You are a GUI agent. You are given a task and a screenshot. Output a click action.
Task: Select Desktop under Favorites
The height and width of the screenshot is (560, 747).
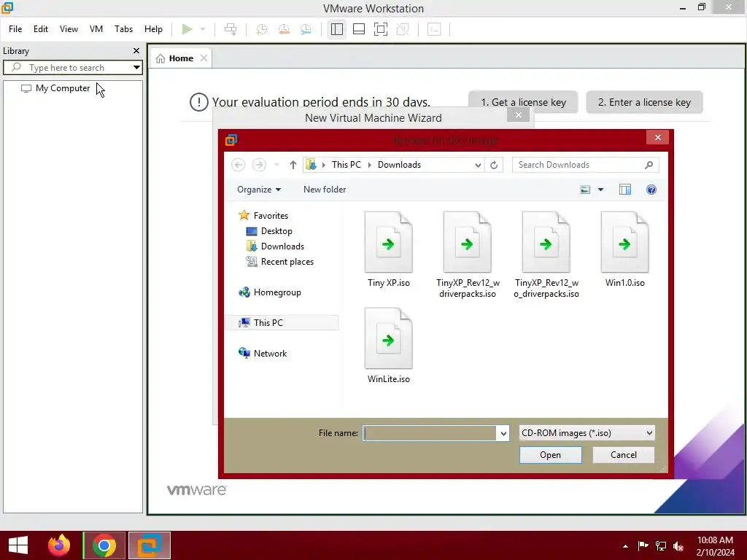click(x=269, y=231)
